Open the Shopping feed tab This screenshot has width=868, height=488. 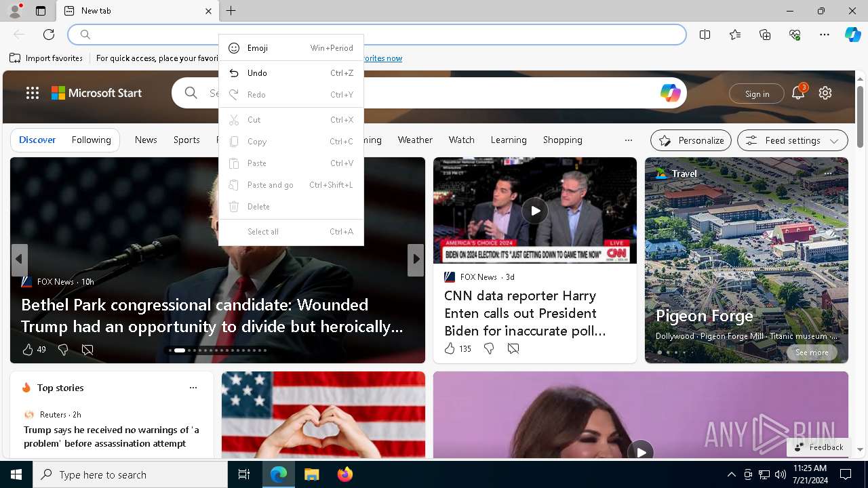(563, 140)
